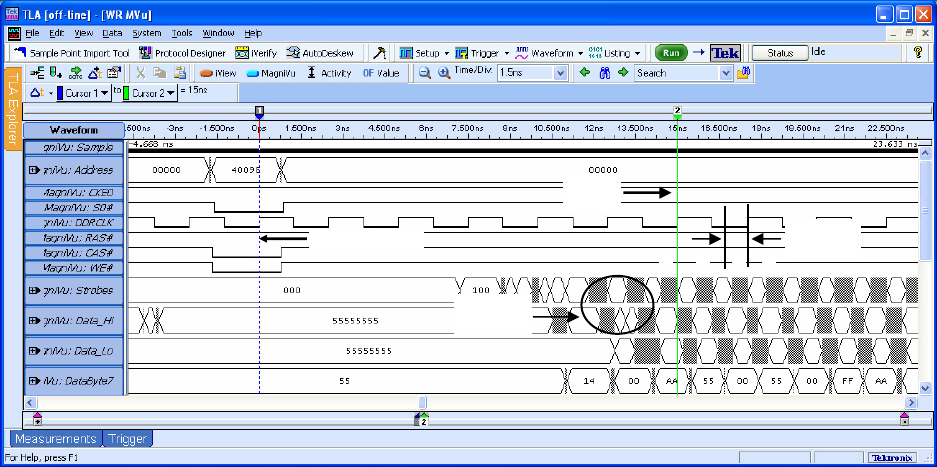Click the Status button

point(779,53)
